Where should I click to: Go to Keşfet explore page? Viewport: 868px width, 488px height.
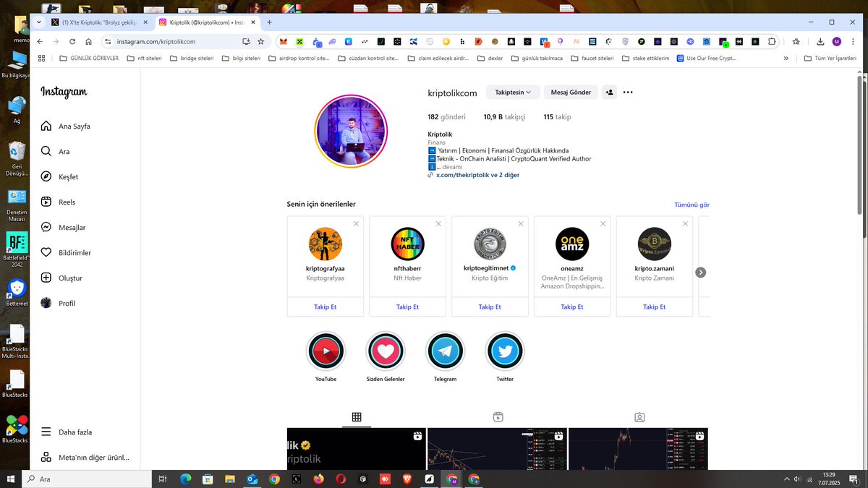tap(59, 176)
